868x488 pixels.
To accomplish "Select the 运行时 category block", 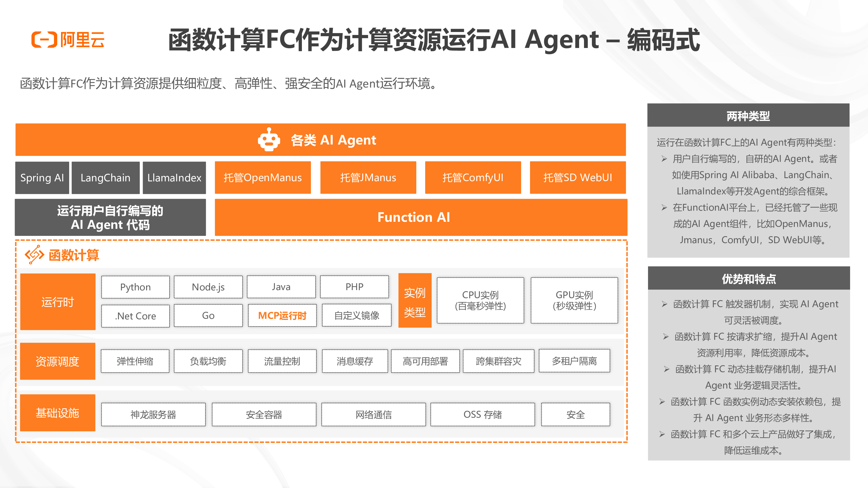I will pyautogui.click(x=58, y=302).
